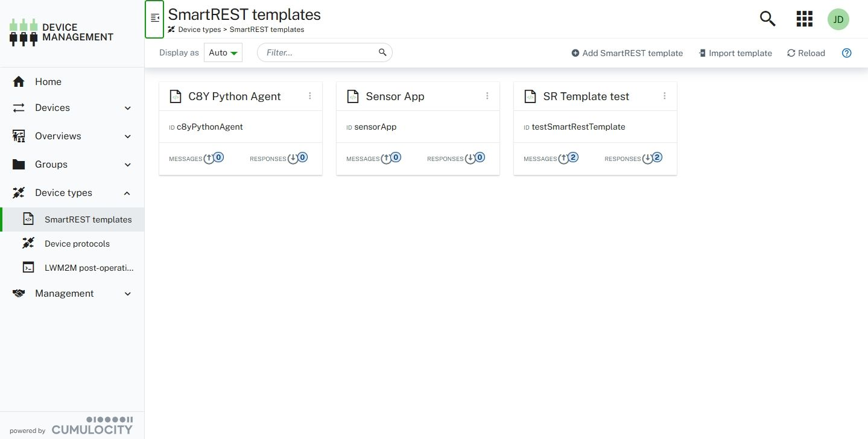868x439 pixels.
Task: Collapse the navigation drawer icon top-left
Action: pos(154,19)
